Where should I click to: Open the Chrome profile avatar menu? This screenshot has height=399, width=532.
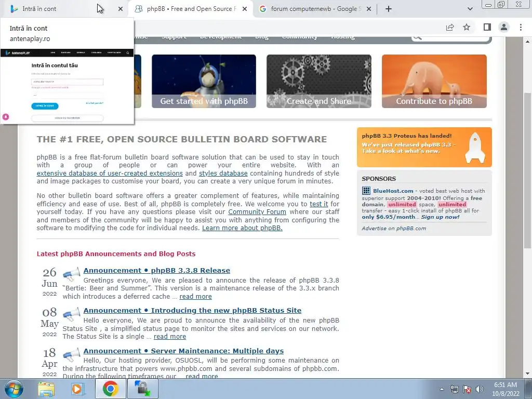504,27
